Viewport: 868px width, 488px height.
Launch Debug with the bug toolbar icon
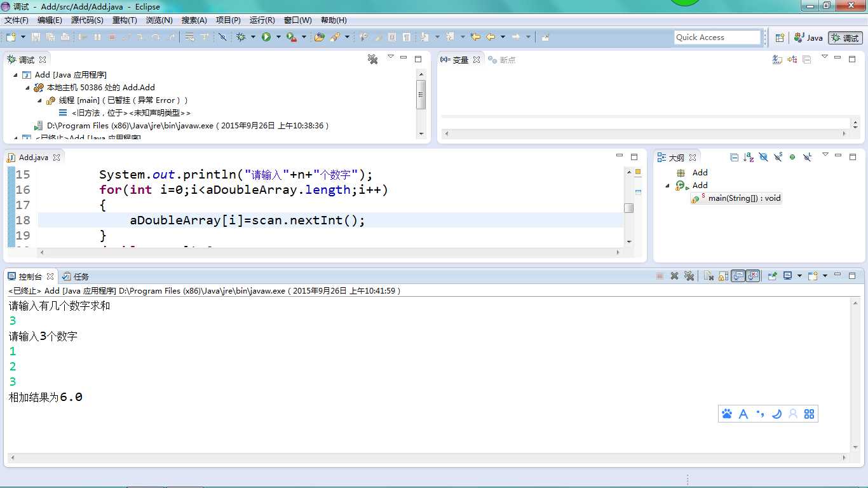tap(241, 37)
